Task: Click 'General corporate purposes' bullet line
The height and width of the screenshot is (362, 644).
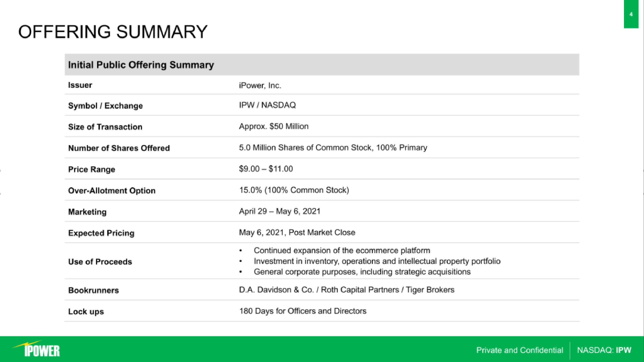Action: coord(362,272)
